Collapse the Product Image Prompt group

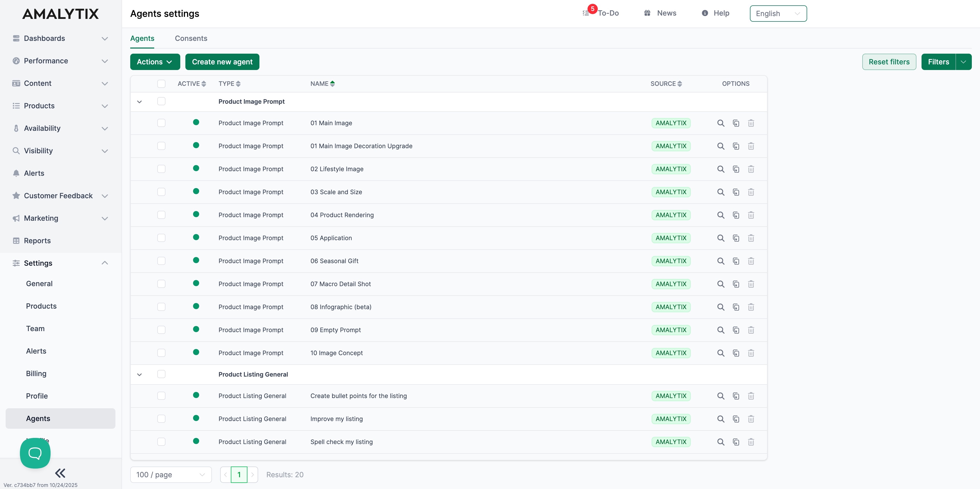pyautogui.click(x=139, y=102)
